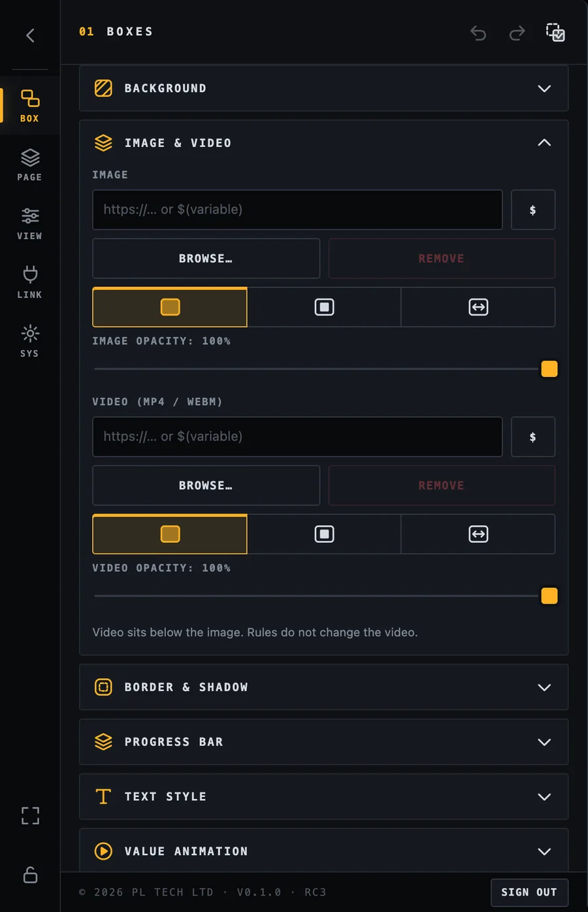Browse for an image file
Image resolution: width=588 pixels, height=912 pixels.
click(206, 259)
